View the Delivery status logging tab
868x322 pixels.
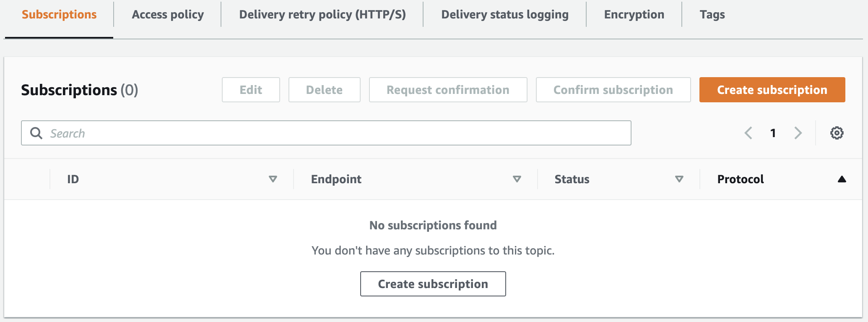click(505, 14)
